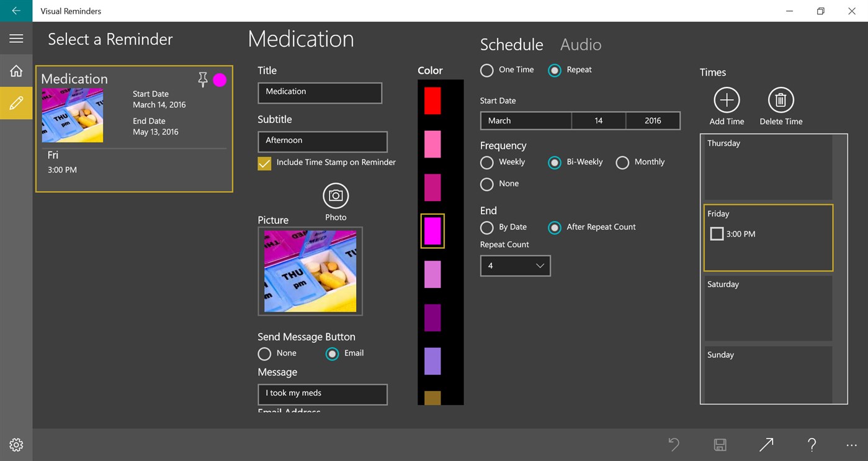868x461 pixels.
Task: Check the 3:00 PM box under Friday
Action: coord(717,234)
